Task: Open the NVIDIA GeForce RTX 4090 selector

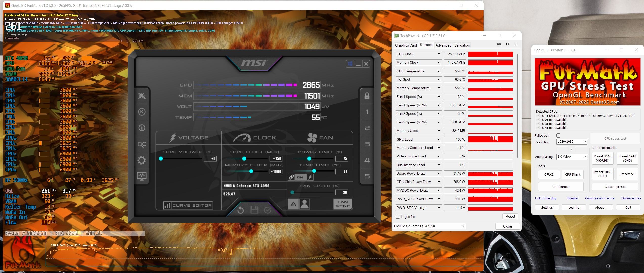Action: (429, 226)
